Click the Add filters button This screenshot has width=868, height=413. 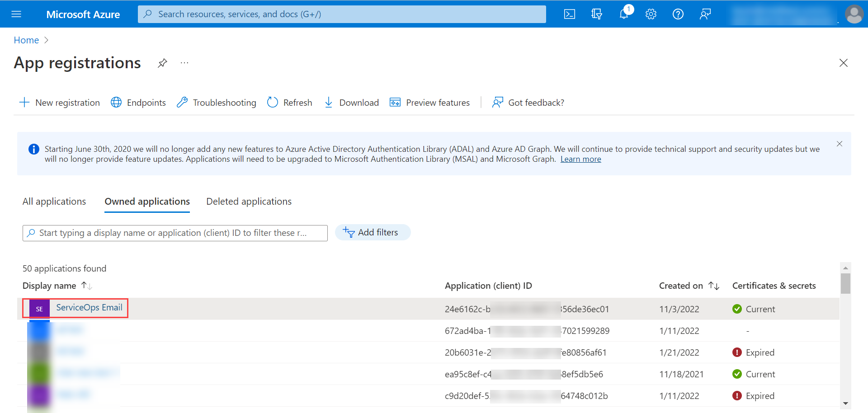[373, 232]
